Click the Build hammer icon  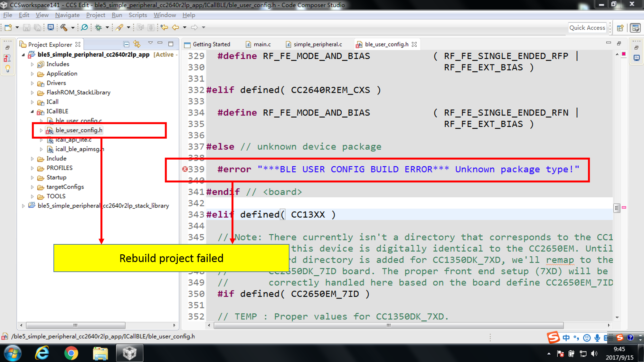pos(63,28)
